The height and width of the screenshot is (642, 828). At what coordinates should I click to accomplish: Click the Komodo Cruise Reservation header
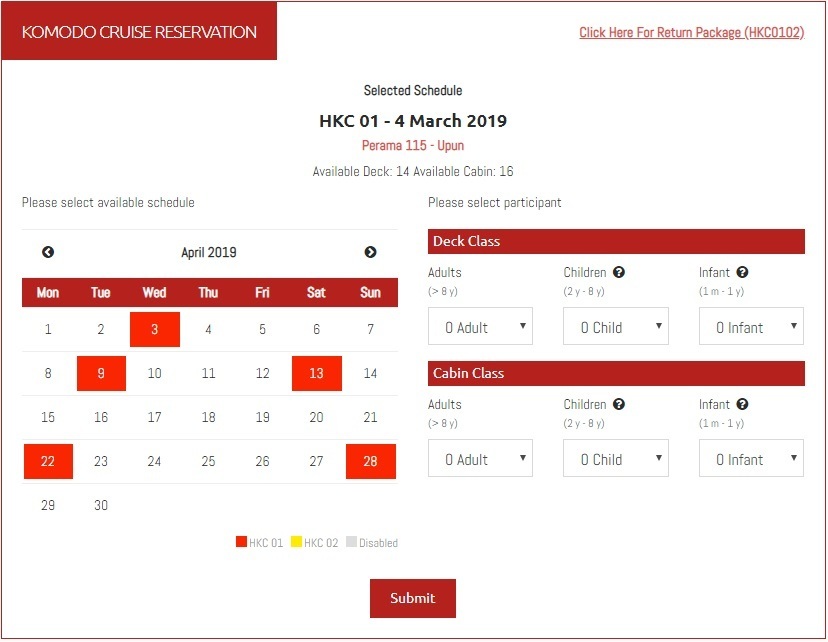[x=139, y=32]
